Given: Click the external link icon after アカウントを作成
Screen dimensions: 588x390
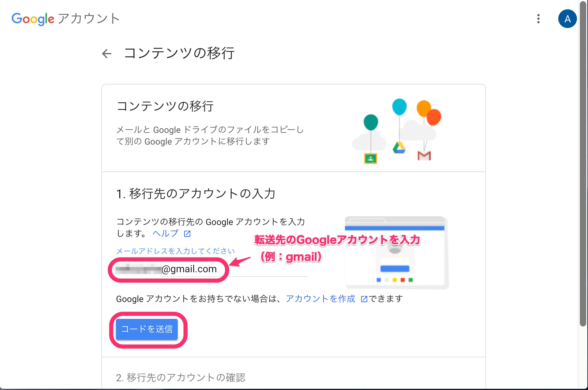Looking at the screenshot, I should point(364,299).
